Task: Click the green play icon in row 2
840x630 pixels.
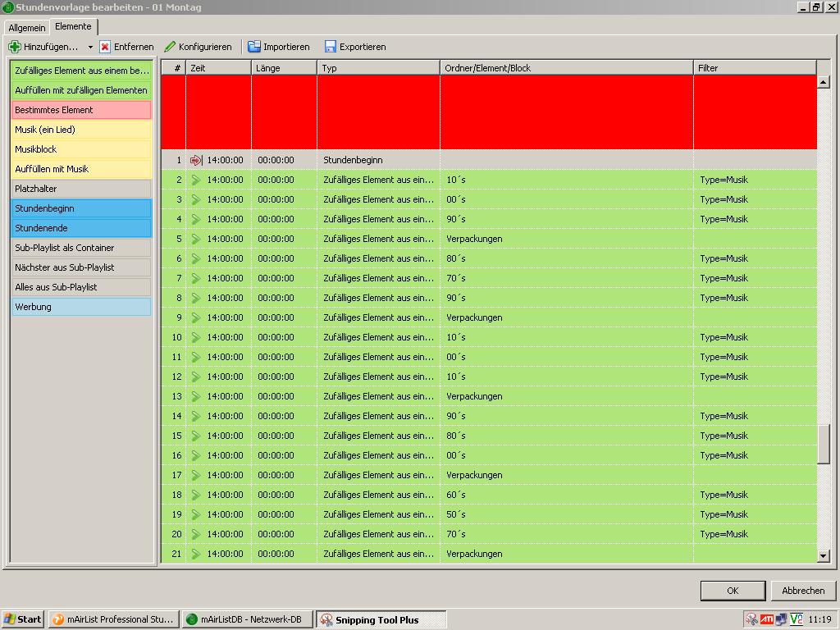Action: click(196, 180)
